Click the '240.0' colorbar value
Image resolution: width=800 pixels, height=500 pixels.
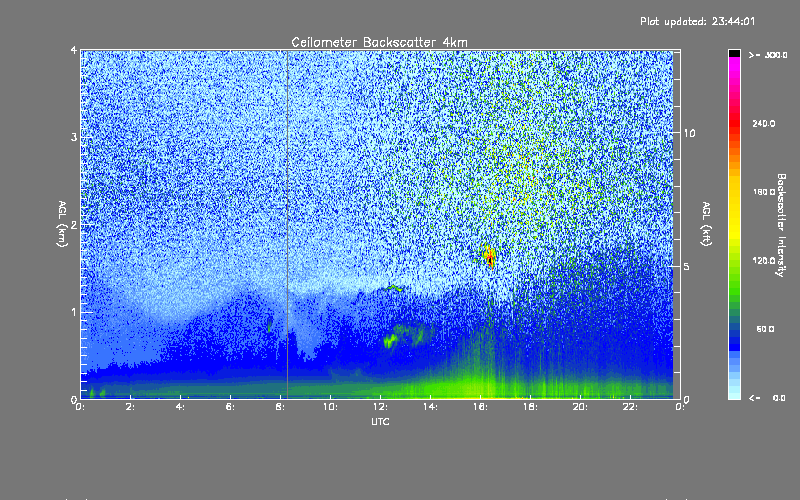pyautogui.click(x=764, y=123)
